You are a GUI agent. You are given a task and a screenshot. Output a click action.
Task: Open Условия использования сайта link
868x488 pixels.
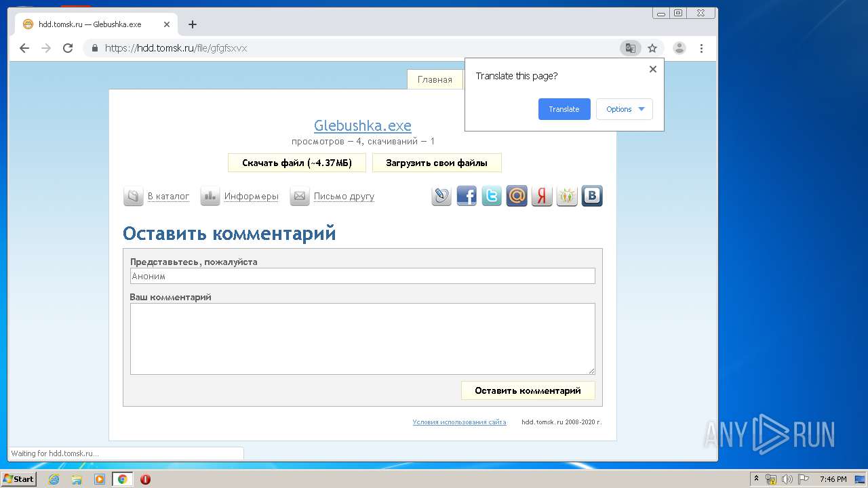[x=459, y=422]
